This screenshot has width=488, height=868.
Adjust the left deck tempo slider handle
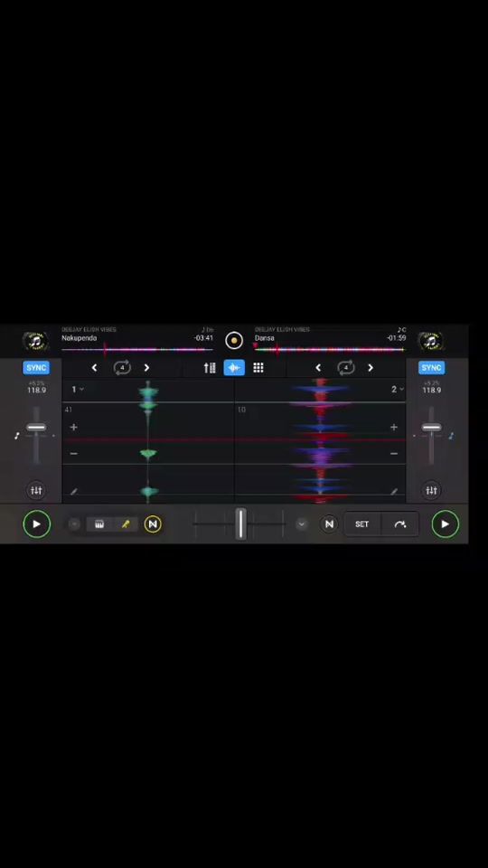coord(36,428)
